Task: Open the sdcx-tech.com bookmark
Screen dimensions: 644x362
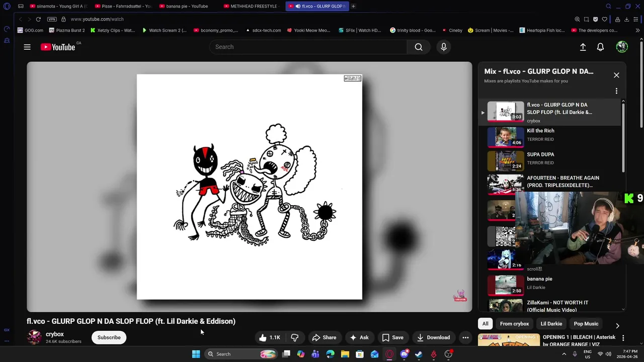Action: click(x=263, y=30)
